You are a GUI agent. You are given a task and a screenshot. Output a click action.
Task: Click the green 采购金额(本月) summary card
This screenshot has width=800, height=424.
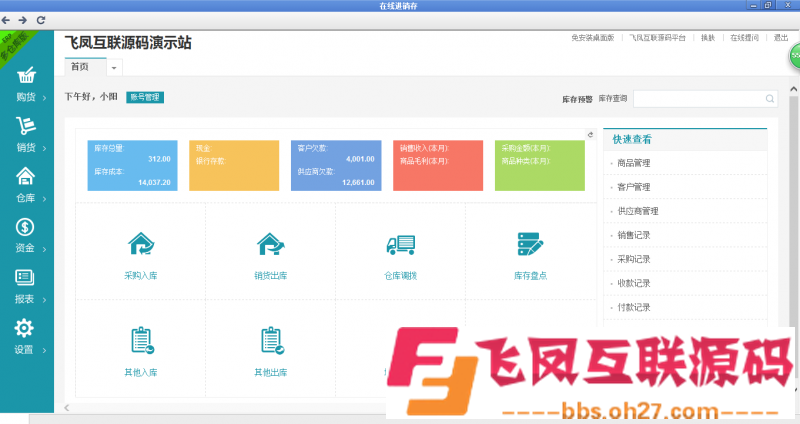pyautogui.click(x=540, y=165)
